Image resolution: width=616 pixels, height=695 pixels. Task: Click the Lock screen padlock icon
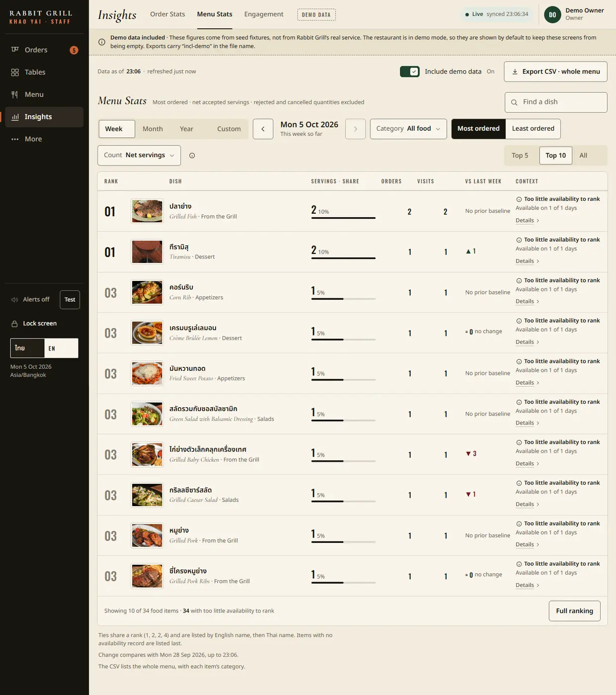coord(15,324)
